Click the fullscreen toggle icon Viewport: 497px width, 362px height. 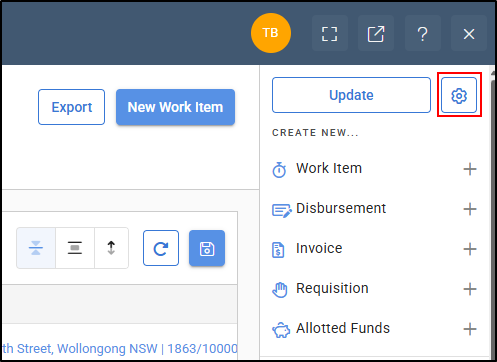(x=330, y=33)
